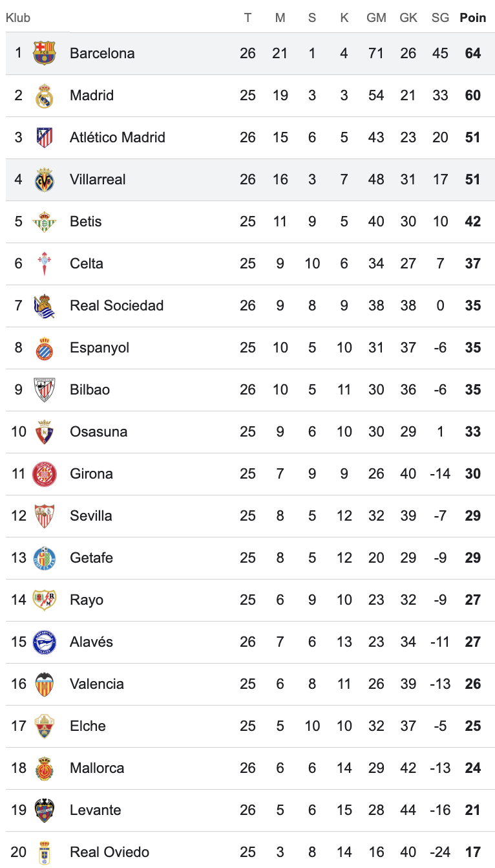Click the Barcelona club crest

coord(45,53)
